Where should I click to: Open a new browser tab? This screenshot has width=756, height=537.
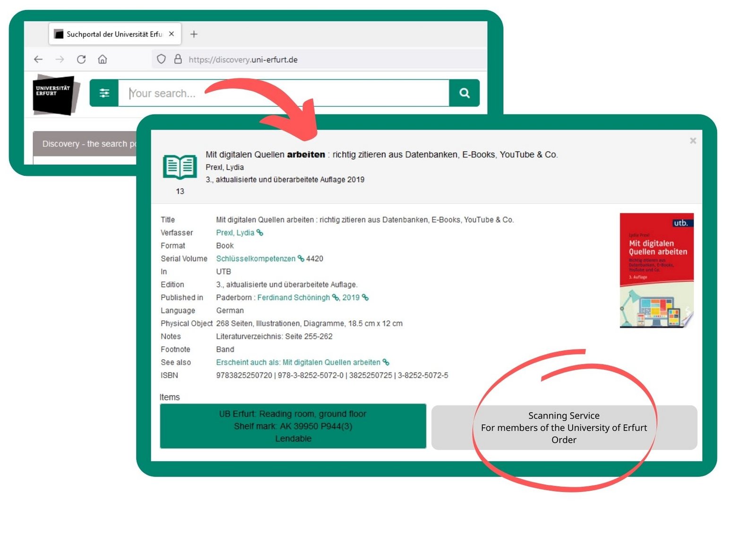click(194, 34)
